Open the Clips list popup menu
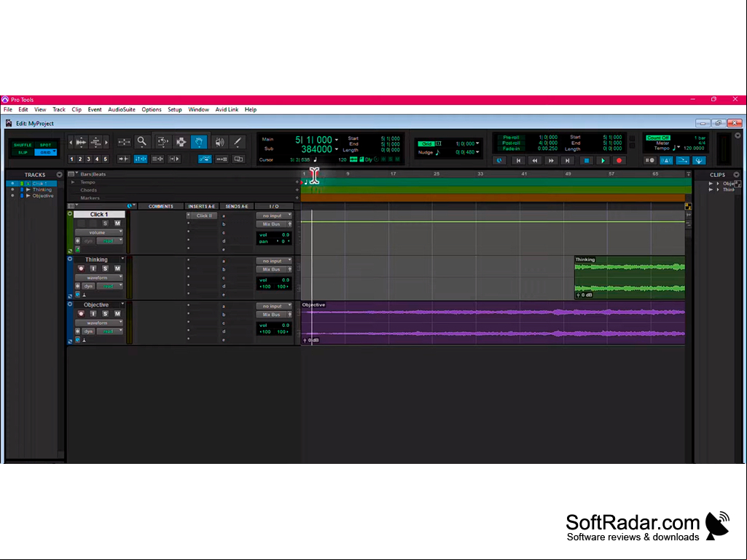Screen dimensions: 747x560 click(x=737, y=175)
